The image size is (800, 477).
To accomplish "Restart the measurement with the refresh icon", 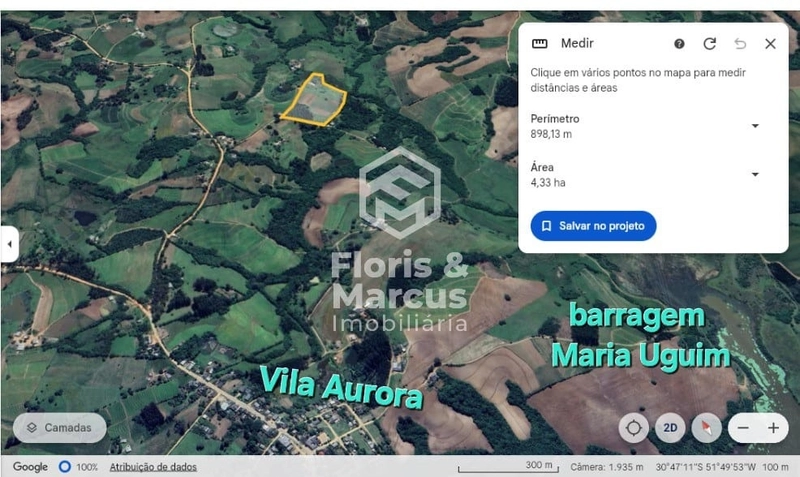I will coord(710,44).
